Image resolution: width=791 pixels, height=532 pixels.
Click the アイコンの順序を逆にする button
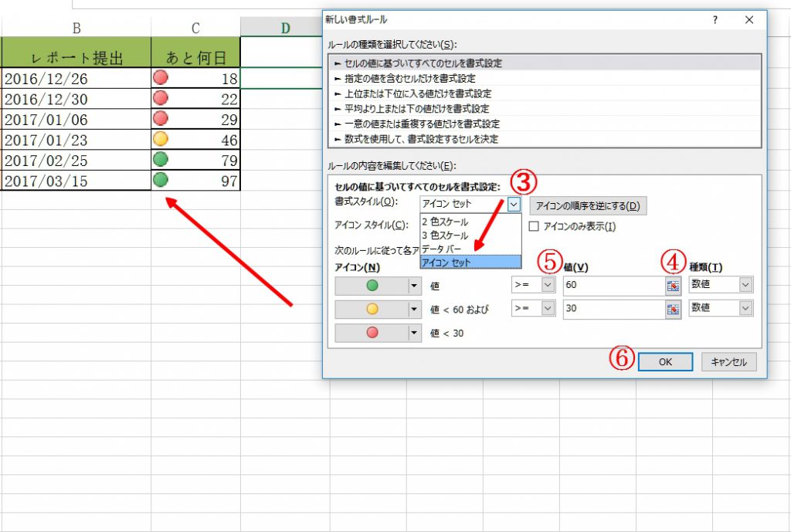click(x=588, y=205)
